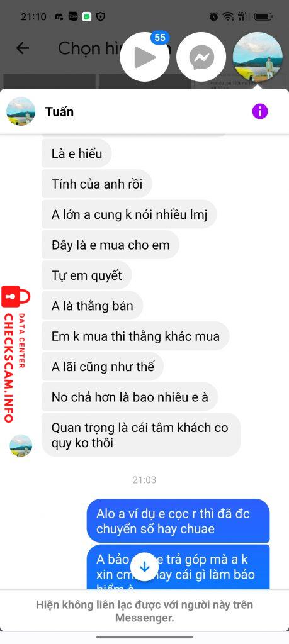Tap the Wi-Fi icon in the status bar
Image resolution: width=289 pixels, height=644 pixels.
pos(228,16)
